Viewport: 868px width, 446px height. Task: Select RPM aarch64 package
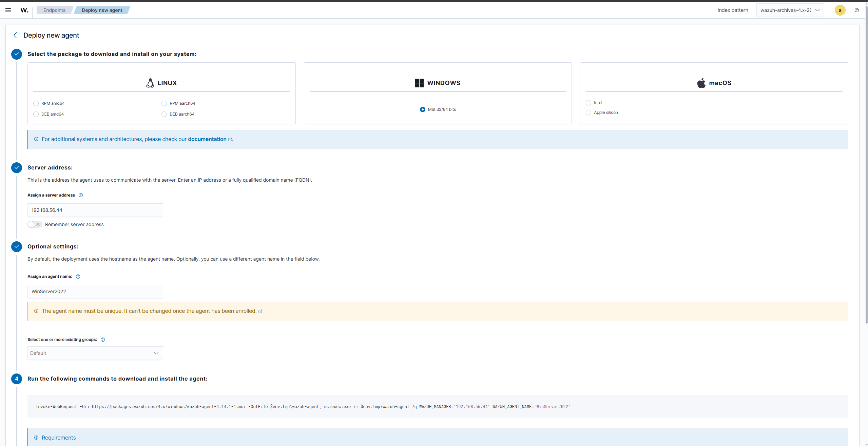[x=164, y=103]
